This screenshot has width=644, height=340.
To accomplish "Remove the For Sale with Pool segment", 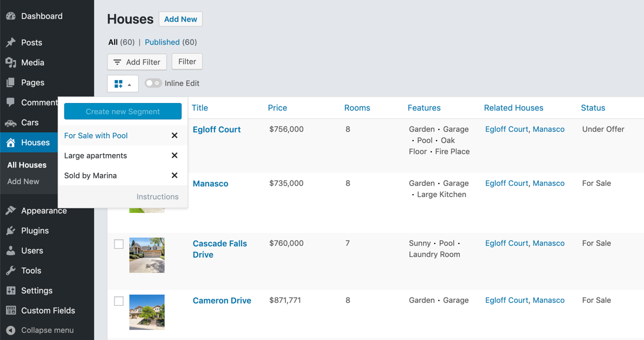I will pyautogui.click(x=175, y=135).
